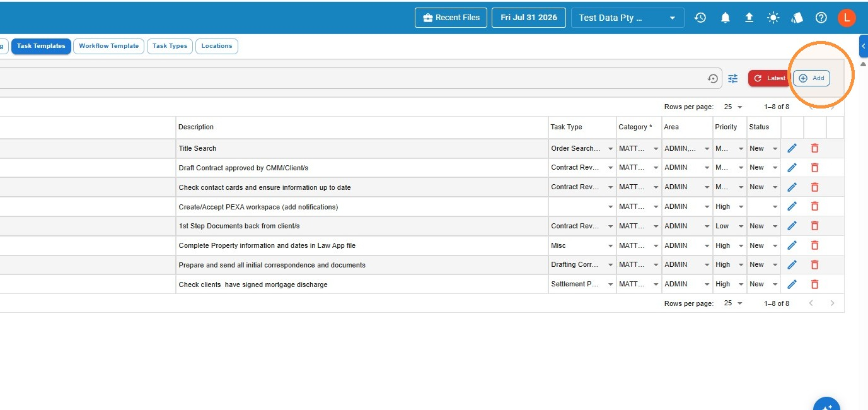The width and height of the screenshot is (868, 410).
Task: Collapse the right side panel chevron
Action: (864, 46)
